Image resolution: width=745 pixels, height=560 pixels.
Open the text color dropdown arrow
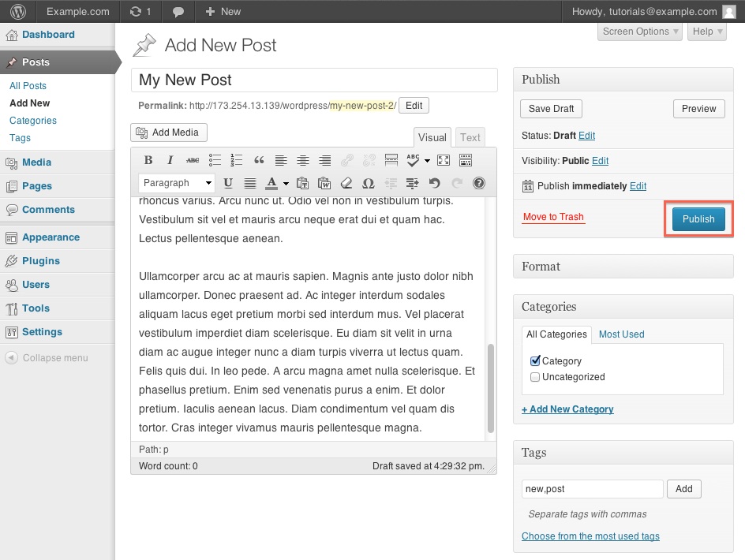click(x=285, y=183)
